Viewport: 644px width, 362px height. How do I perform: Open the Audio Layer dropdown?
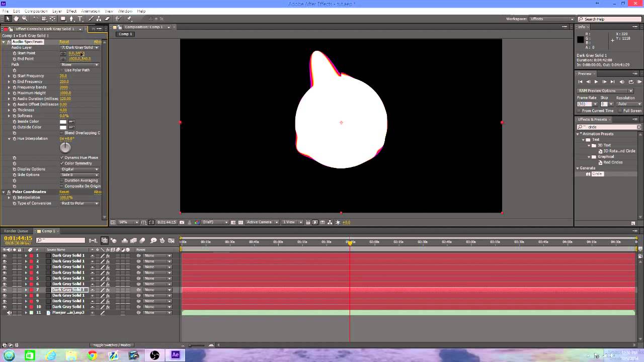tap(79, 47)
